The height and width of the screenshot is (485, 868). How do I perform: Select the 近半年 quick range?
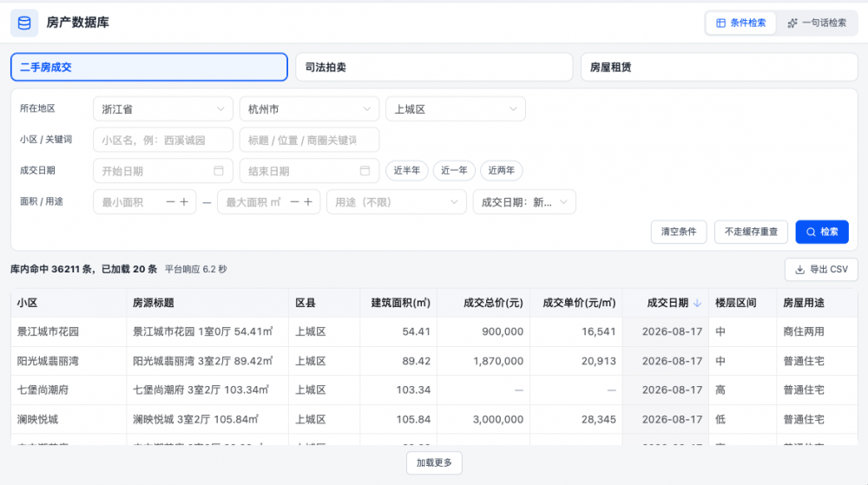[407, 171]
